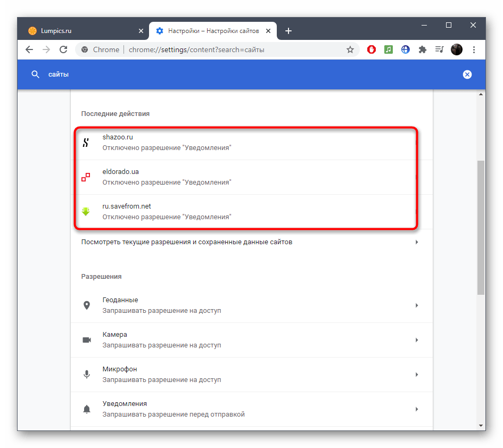
Task: Click the eldorado.ua site favicon
Action: pyautogui.click(x=86, y=177)
